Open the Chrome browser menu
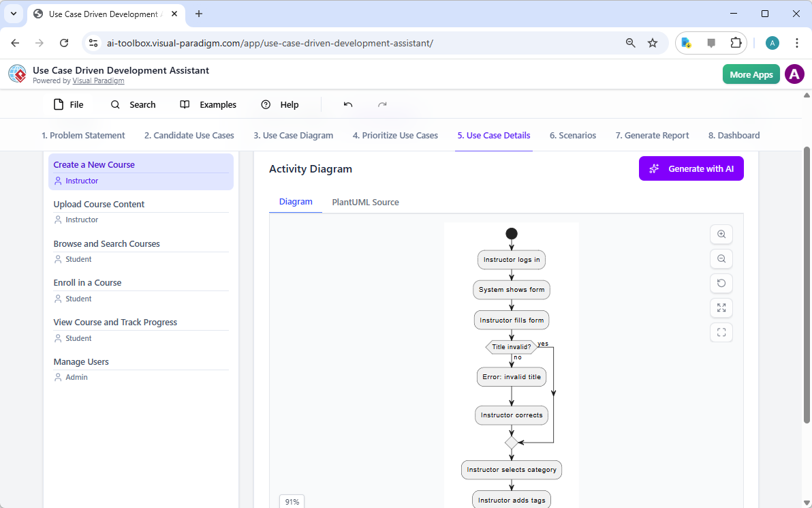 797,42
